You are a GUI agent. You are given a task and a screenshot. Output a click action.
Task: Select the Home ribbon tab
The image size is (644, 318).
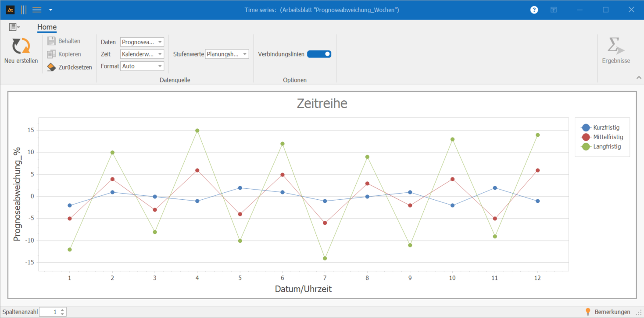pos(47,27)
